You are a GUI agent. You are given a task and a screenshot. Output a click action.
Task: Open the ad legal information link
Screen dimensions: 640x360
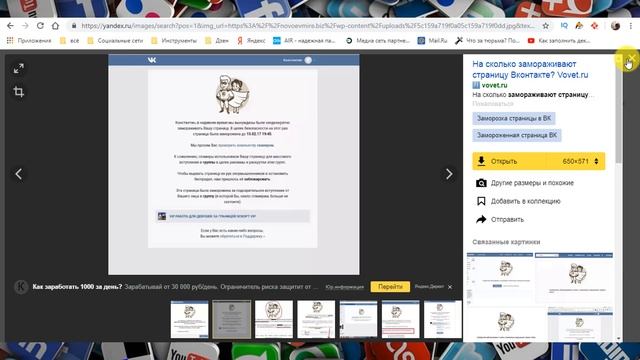coord(344,287)
